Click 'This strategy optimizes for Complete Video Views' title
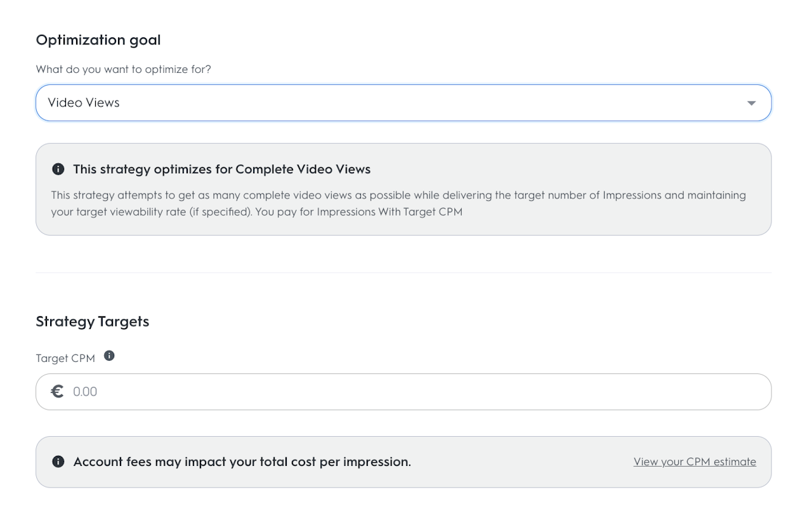This screenshot has height=516, width=812. 221,169
